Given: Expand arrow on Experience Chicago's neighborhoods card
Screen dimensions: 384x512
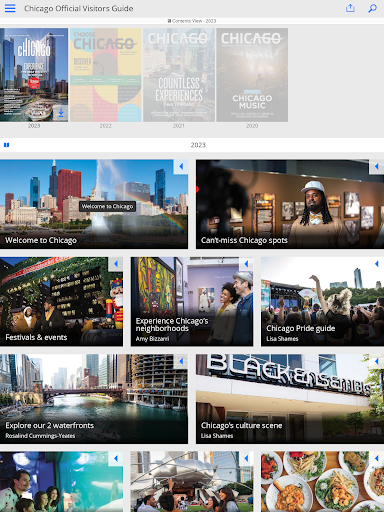Looking at the screenshot, I should (x=246, y=264).
